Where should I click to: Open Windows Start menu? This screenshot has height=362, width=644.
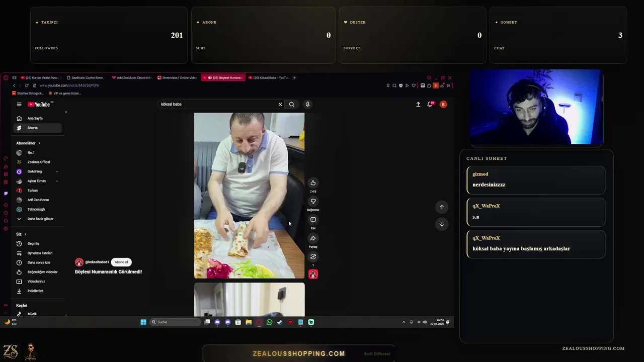(143, 322)
